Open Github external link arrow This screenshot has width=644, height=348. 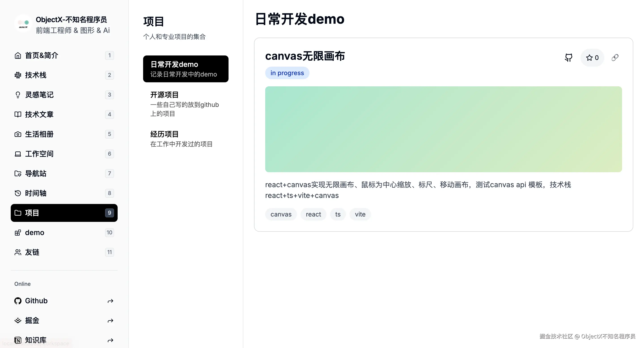pos(110,301)
